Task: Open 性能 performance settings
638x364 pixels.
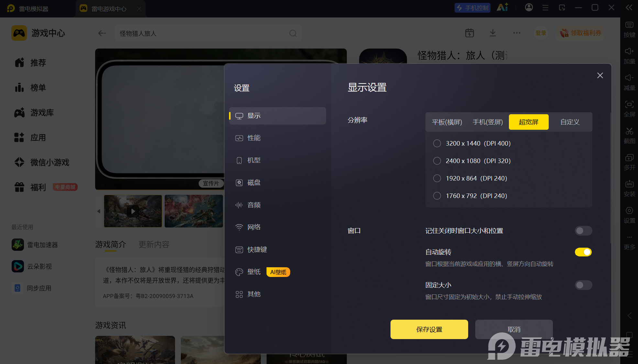Action: pos(277,138)
